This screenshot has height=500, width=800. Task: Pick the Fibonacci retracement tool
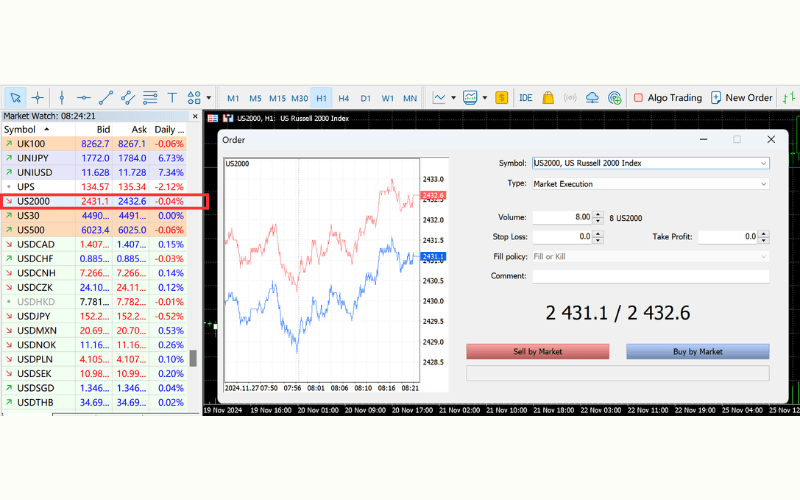(x=150, y=97)
